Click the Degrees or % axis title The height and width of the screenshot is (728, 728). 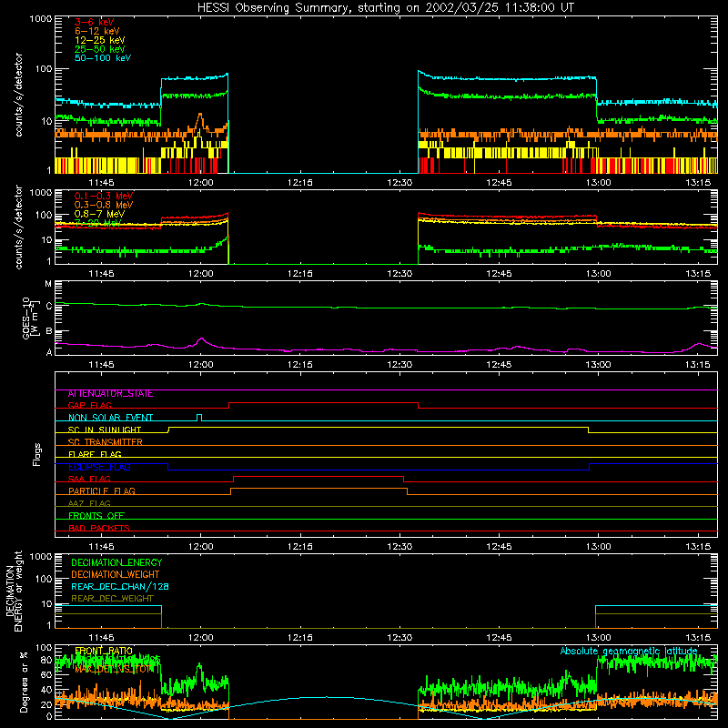24,682
